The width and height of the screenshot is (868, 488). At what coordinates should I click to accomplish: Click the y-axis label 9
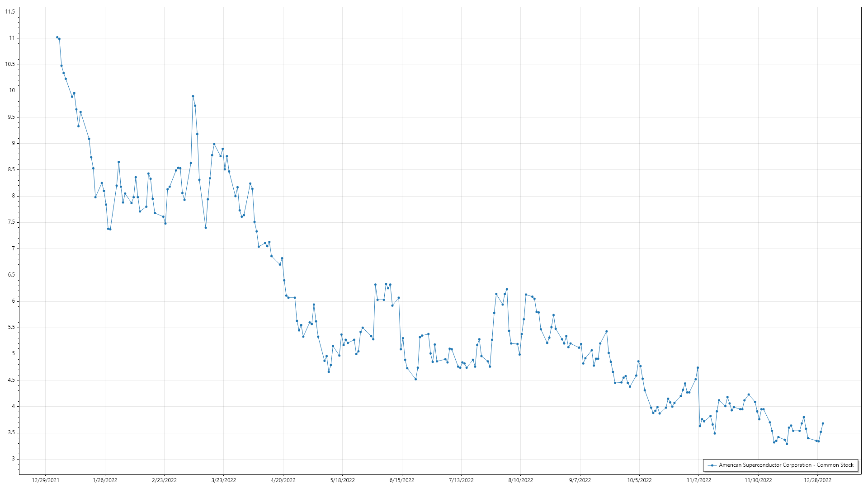14,143
